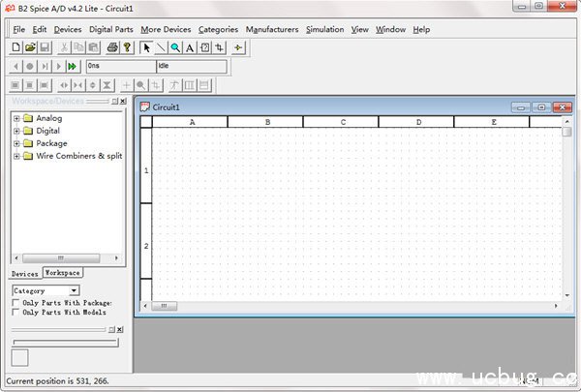Image resolution: width=581 pixels, height=392 pixels.
Task: Click the New file icon
Action: pos(16,47)
